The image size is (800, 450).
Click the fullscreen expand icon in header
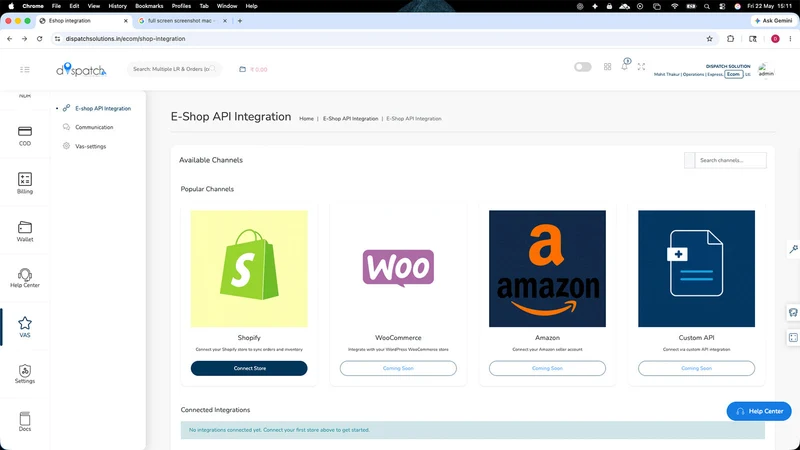[641, 67]
